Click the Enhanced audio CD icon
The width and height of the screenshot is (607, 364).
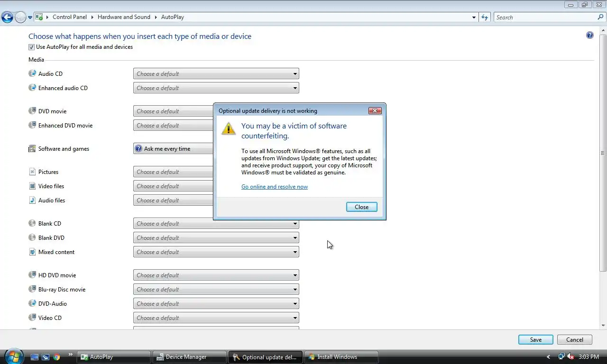(x=32, y=88)
